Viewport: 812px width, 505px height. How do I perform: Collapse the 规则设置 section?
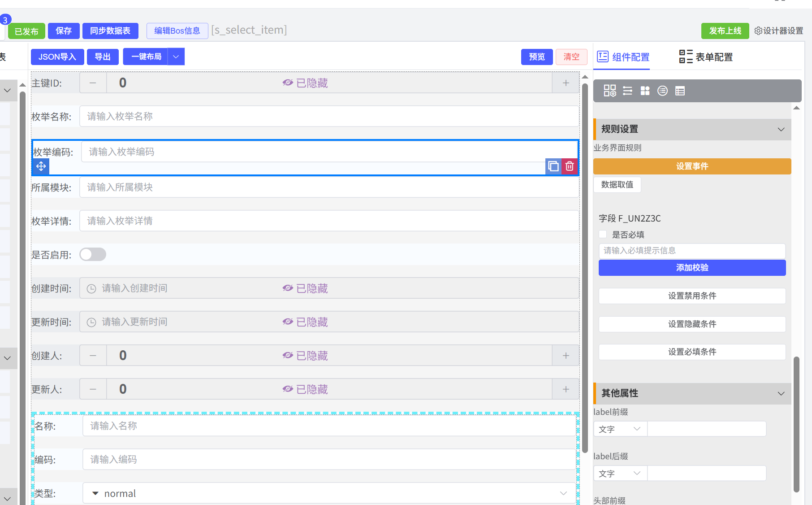(781, 130)
